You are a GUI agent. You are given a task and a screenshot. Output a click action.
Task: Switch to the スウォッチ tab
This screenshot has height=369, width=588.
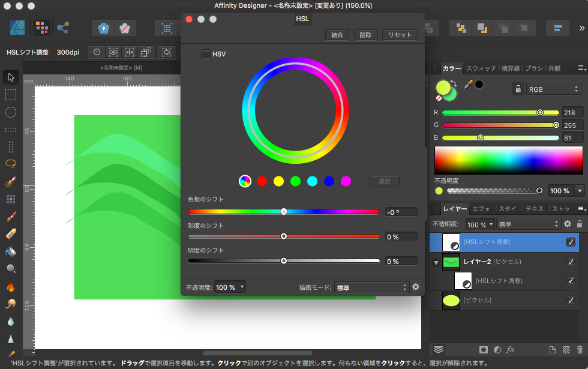pyautogui.click(x=481, y=68)
